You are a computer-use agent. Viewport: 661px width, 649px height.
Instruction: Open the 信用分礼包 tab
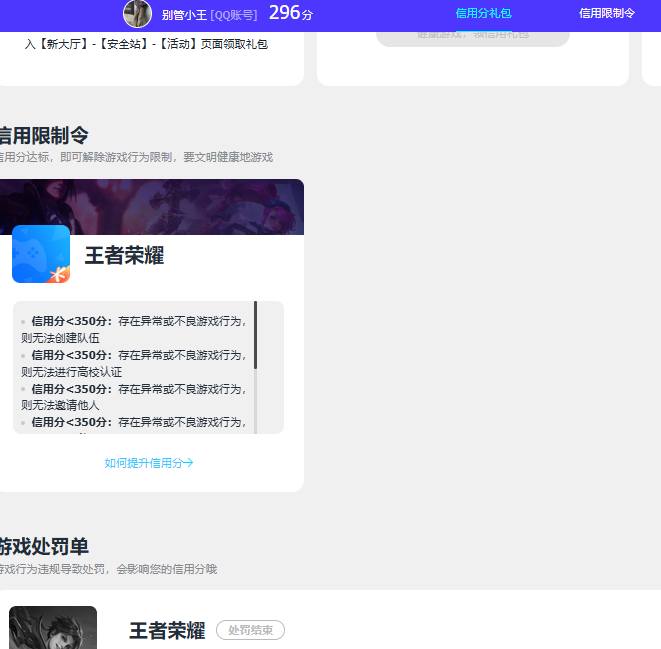(484, 13)
